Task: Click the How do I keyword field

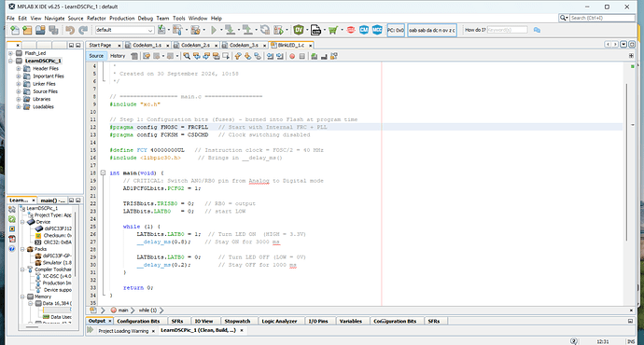Action: coord(507,30)
